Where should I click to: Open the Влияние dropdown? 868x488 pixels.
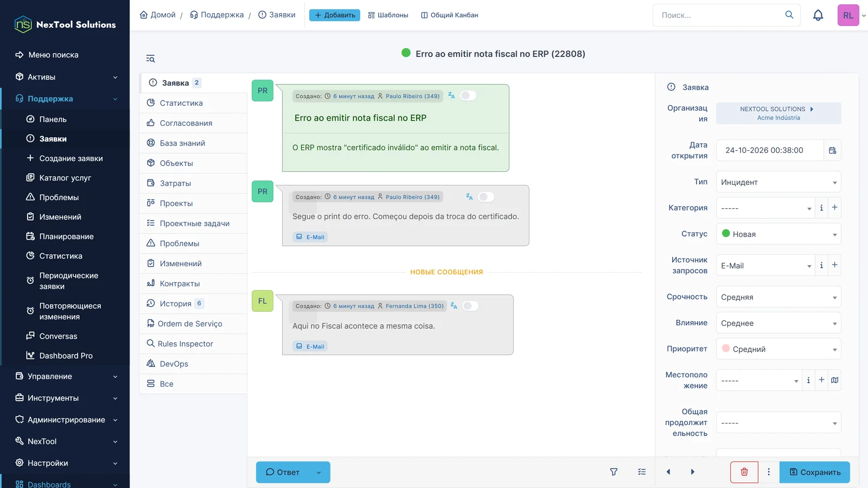pyautogui.click(x=778, y=323)
